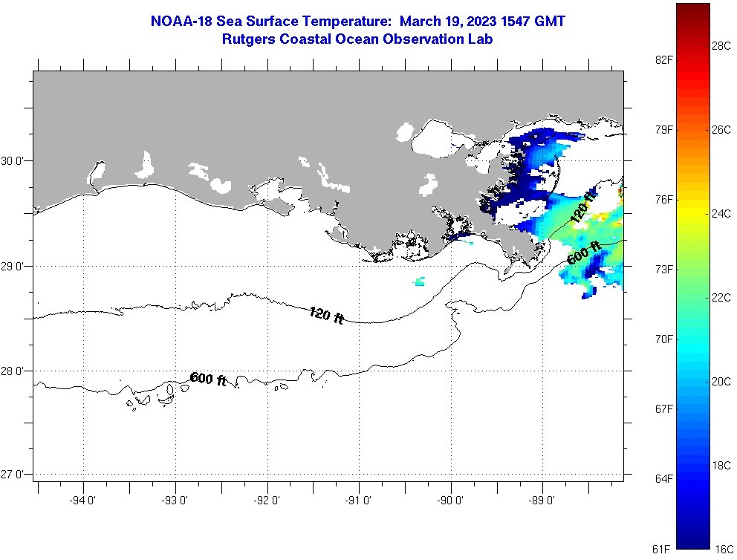Click the "64F" colorbar label
This screenshot has height=560, width=737.
pos(663,479)
